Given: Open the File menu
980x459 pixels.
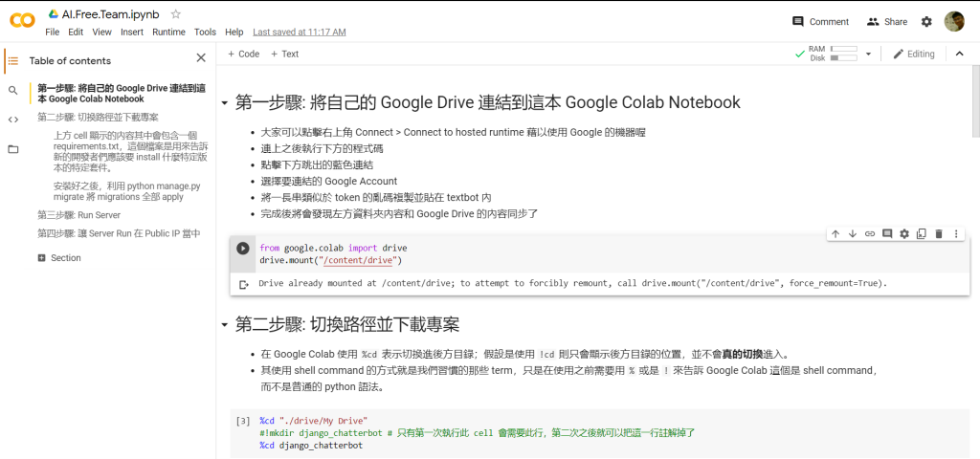Looking at the screenshot, I should click(53, 32).
